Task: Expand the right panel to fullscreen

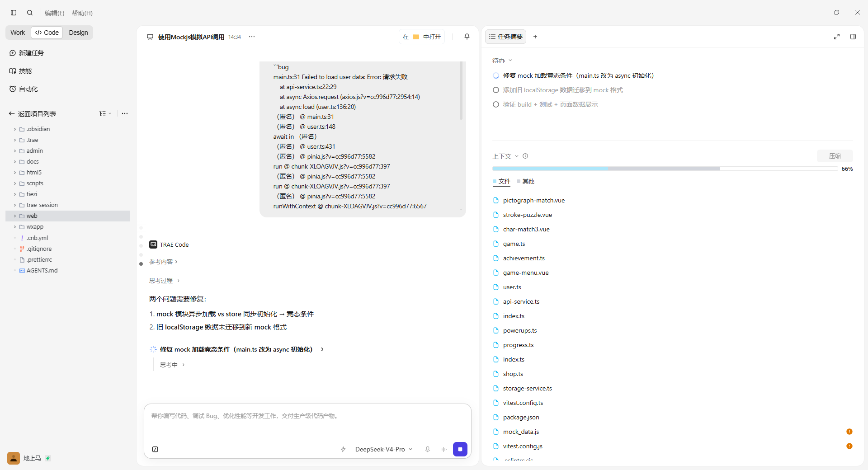Action: tap(837, 37)
